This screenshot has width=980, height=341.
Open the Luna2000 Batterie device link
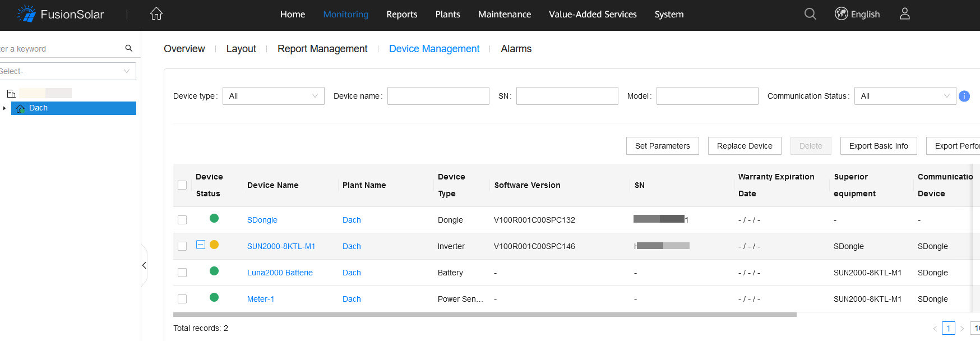click(x=280, y=273)
